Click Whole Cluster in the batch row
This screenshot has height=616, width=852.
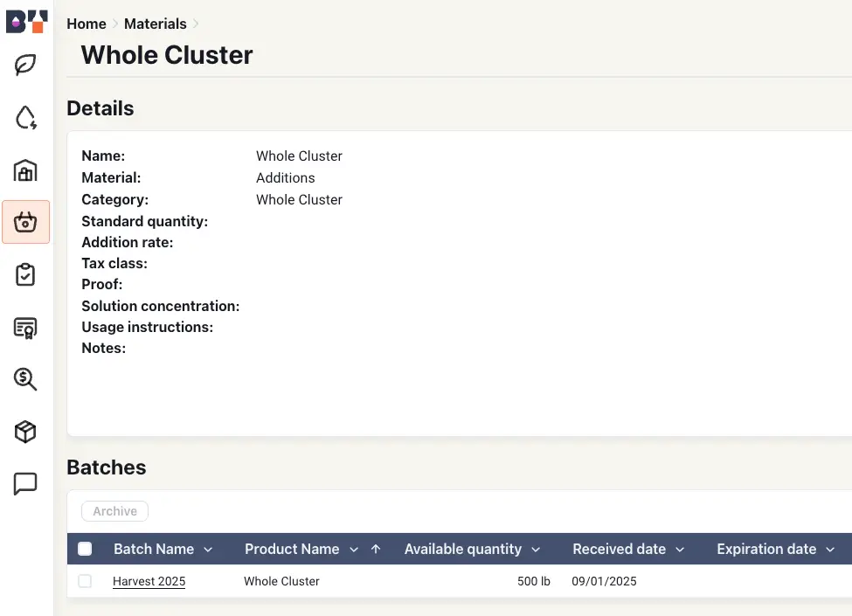click(281, 581)
